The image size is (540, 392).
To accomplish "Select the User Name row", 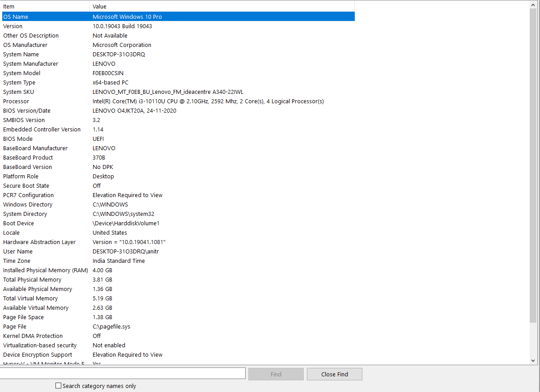I will pos(178,251).
